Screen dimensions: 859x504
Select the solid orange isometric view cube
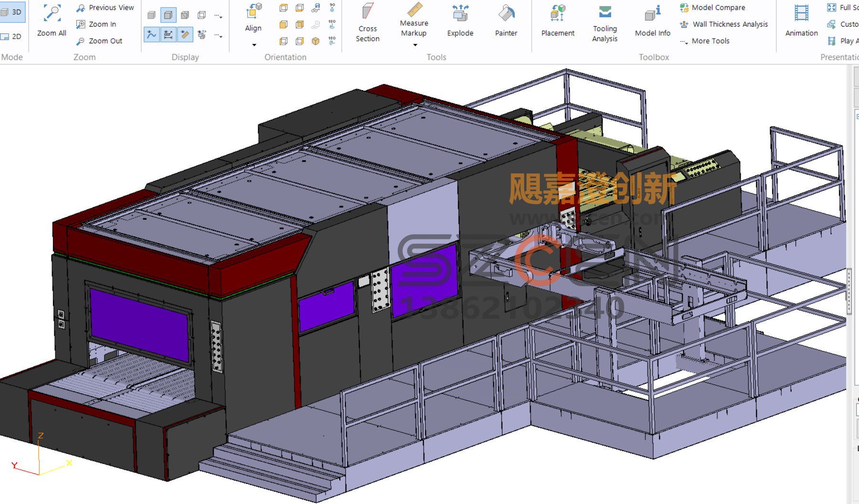pos(315,41)
